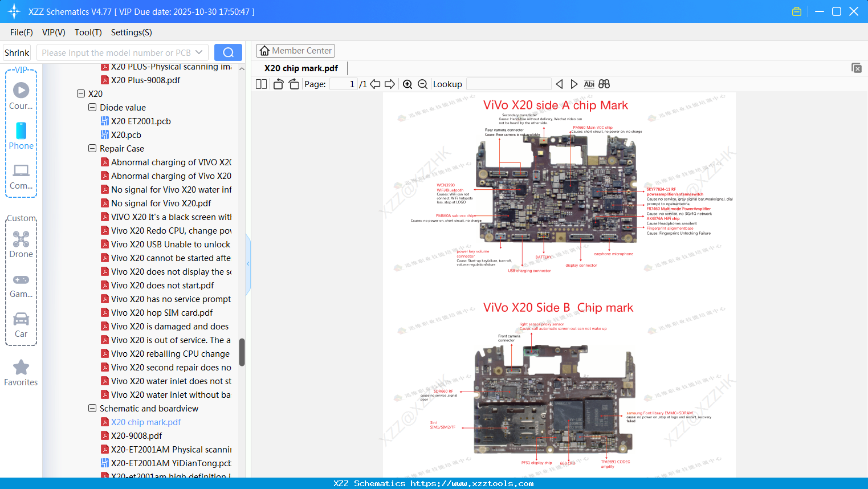Zoom in on the chip mark document

(x=407, y=84)
